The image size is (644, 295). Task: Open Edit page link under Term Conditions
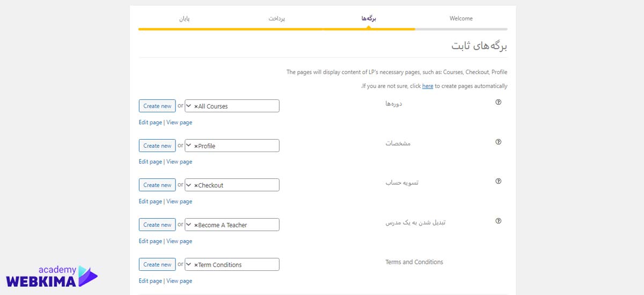click(150, 281)
